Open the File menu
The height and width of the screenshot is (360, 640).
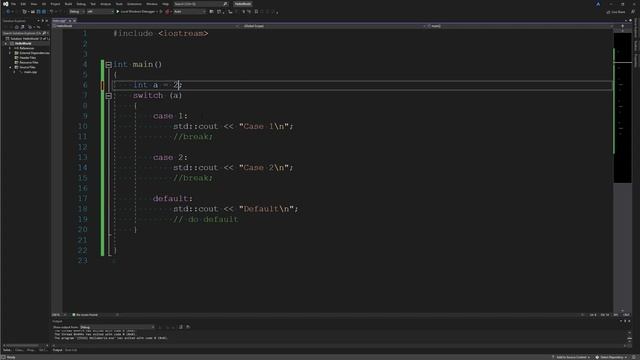pos(13,4)
